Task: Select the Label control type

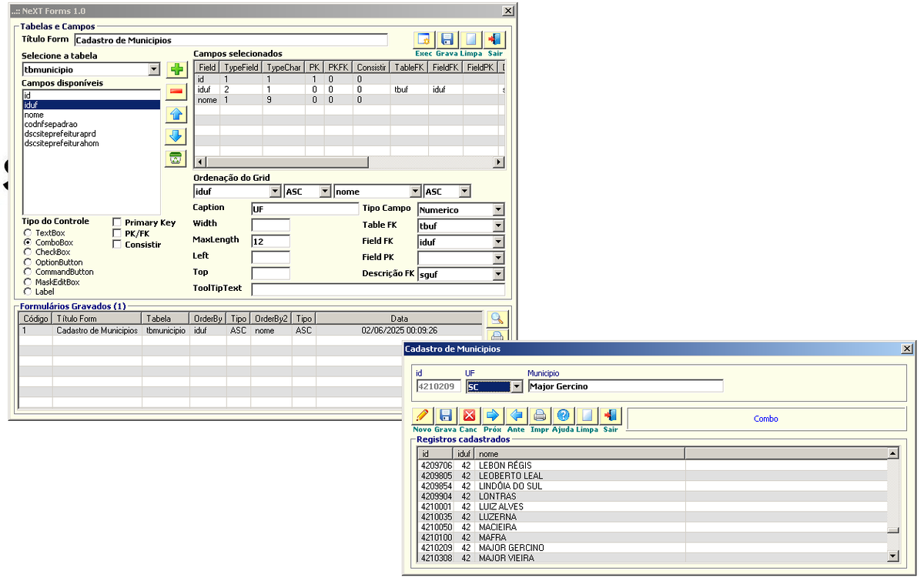Action: [x=28, y=292]
